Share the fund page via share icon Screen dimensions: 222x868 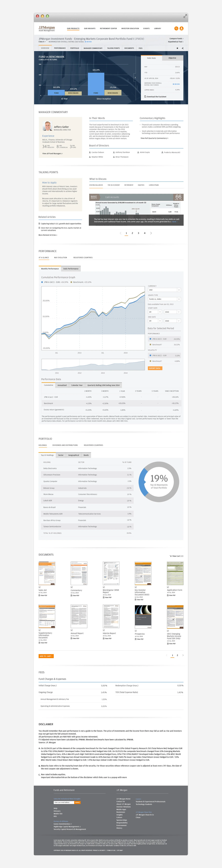[x=183, y=48]
